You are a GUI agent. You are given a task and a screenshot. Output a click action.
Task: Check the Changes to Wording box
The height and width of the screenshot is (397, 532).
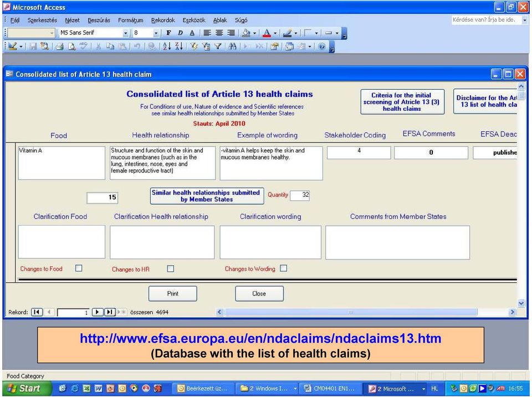[284, 268]
